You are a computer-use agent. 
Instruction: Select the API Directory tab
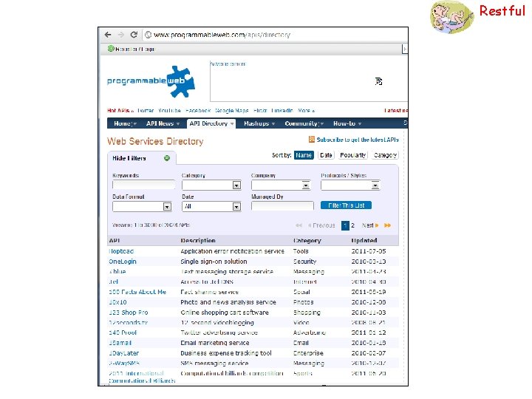coord(211,123)
